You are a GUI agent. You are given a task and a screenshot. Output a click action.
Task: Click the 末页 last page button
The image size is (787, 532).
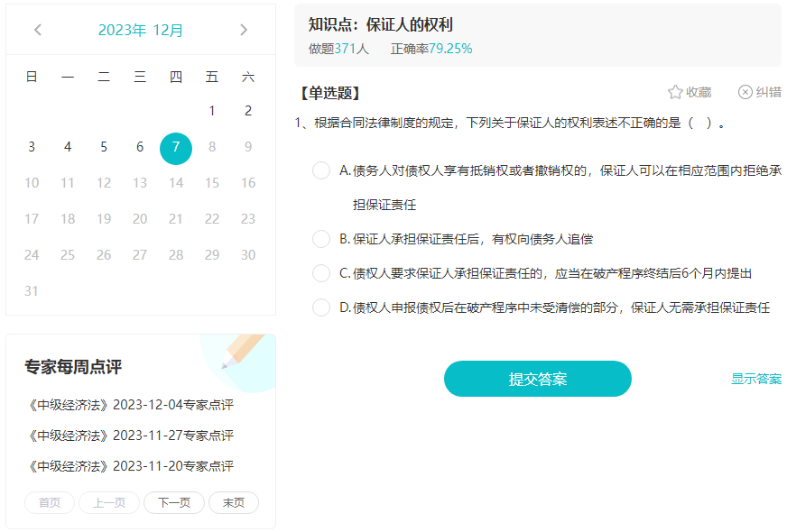click(233, 502)
